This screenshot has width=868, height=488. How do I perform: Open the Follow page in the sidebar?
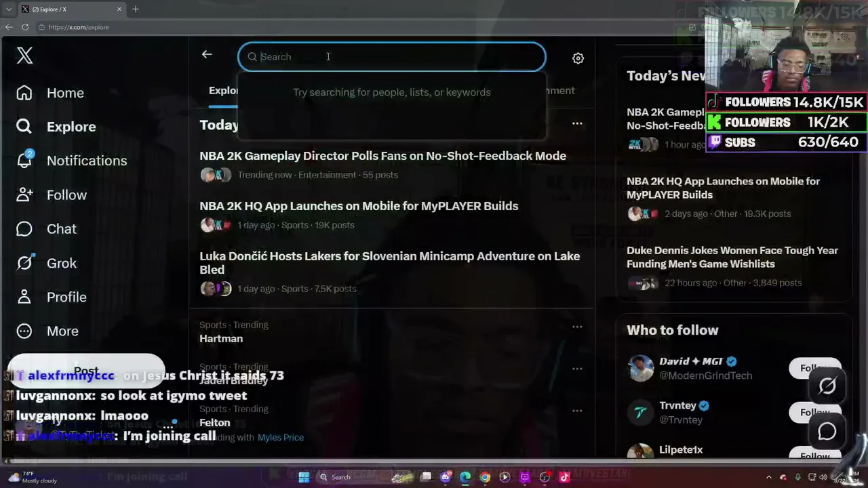(52, 195)
